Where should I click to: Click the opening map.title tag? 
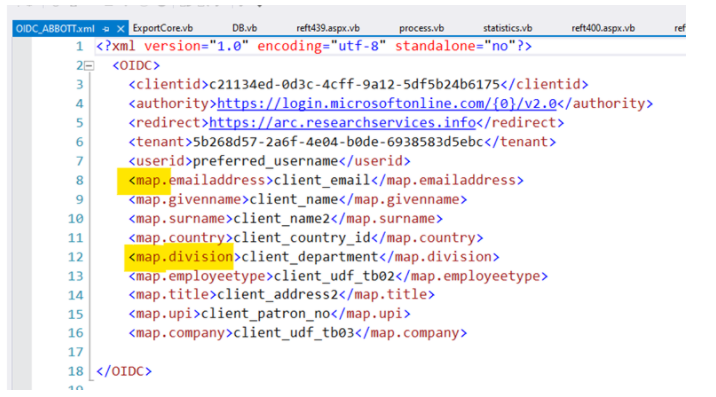click(x=173, y=295)
